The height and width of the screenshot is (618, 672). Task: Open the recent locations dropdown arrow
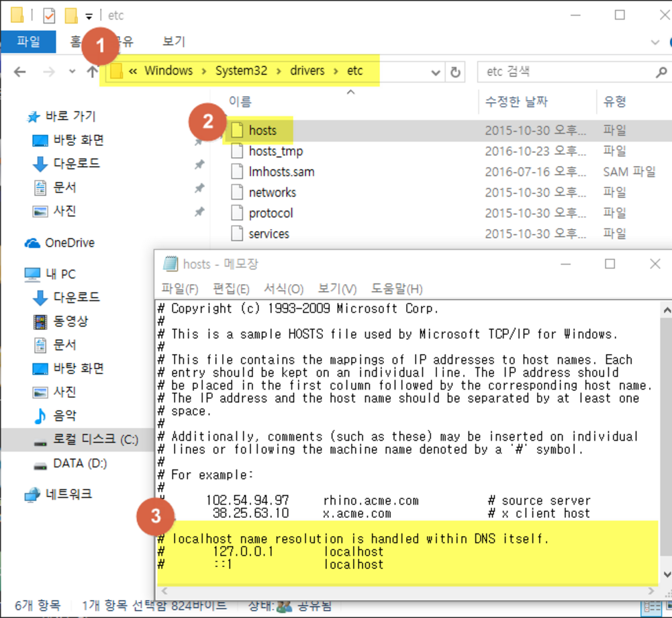(72, 72)
